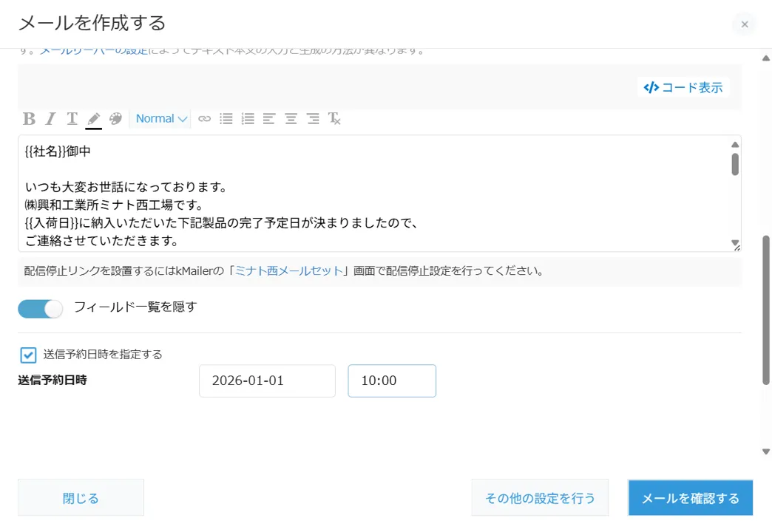Uncheck 送信予約日時を指定する checkbox

[28, 355]
